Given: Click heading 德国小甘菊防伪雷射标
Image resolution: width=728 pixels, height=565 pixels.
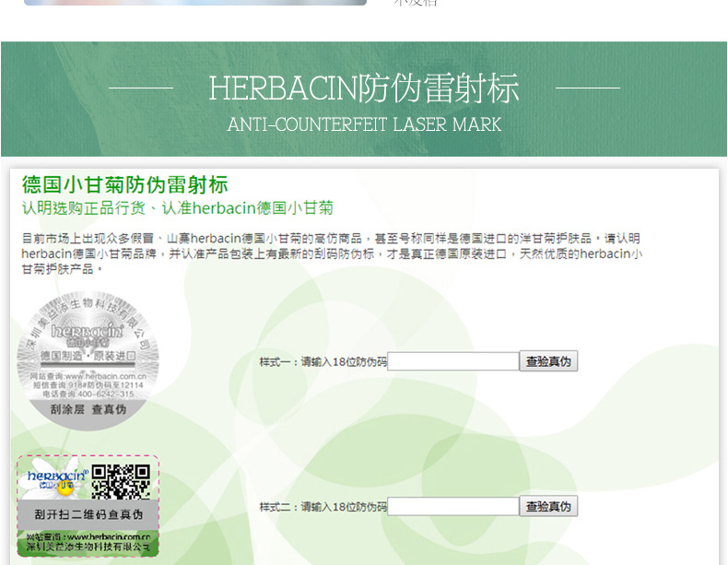Looking at the screenshot, I should pyautogui.click(x=125, y=184).
